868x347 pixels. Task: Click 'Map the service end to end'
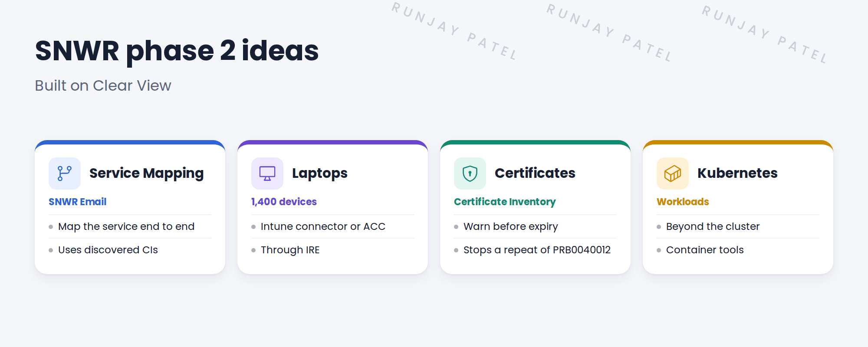126,226
